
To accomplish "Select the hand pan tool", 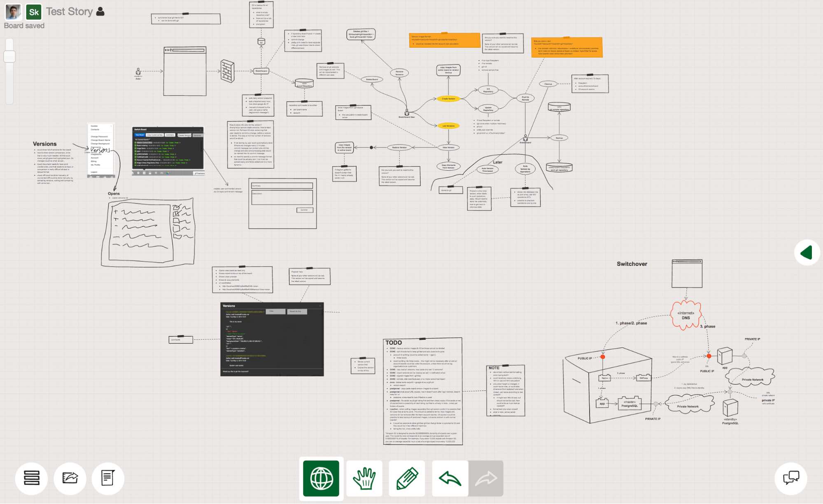I will (x=364, y=478).
